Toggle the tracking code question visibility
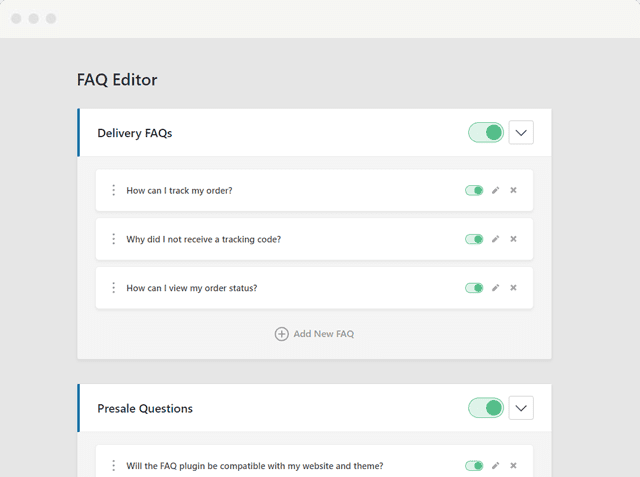This screenshot has height=477, width=640. (474, 239)
